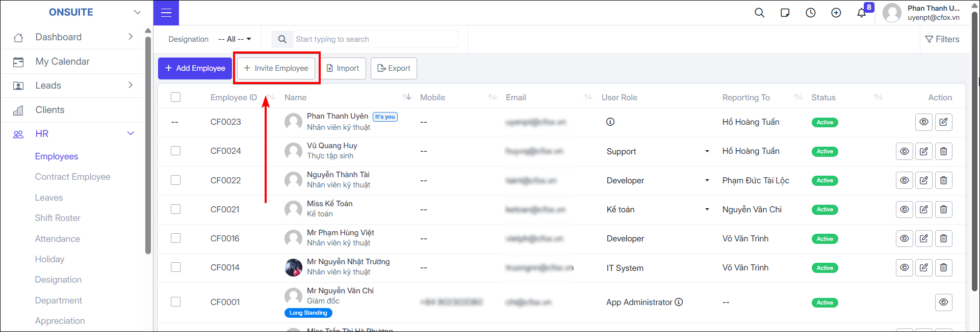The width and height of the screenshot is (980, 332).
Task: Select checkbox for employee CF0024
Action: pyautogui.click(x=176, y=151)
